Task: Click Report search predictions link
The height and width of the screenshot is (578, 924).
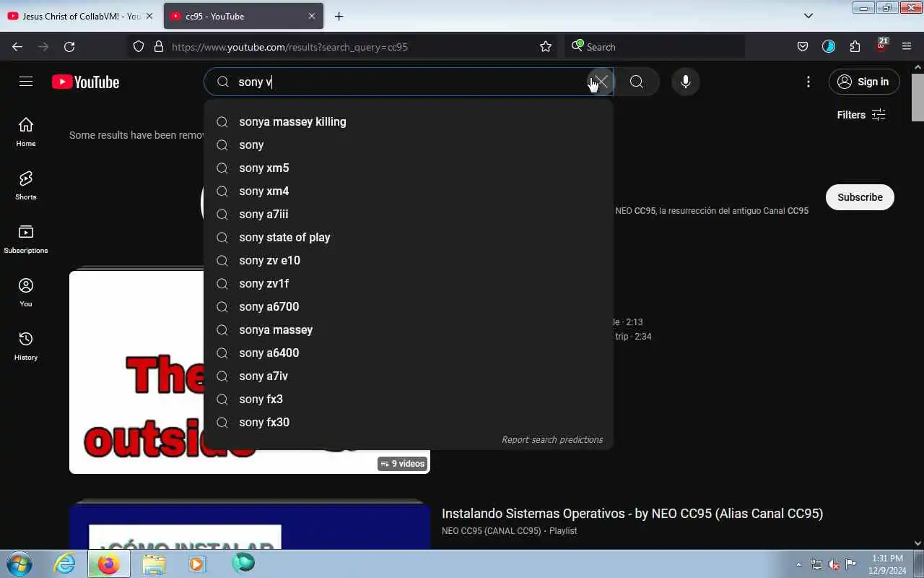Action: pyautogui.click(x=552, y=439)
